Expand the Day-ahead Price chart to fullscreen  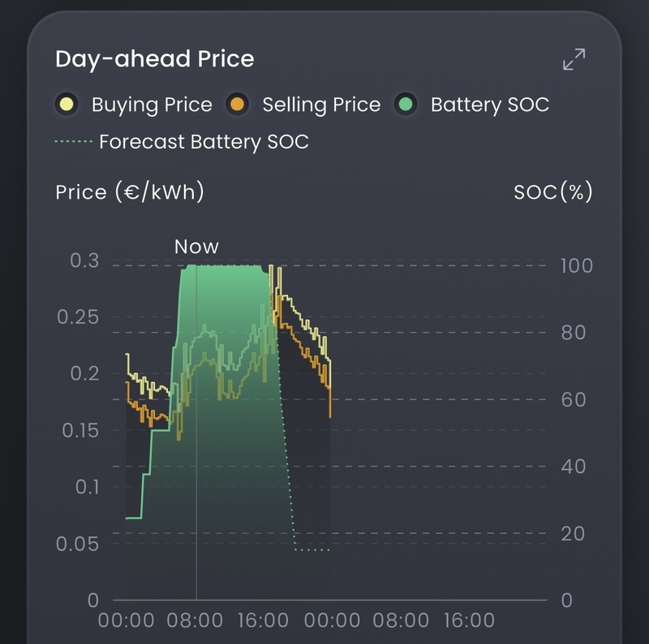(574, 59)
